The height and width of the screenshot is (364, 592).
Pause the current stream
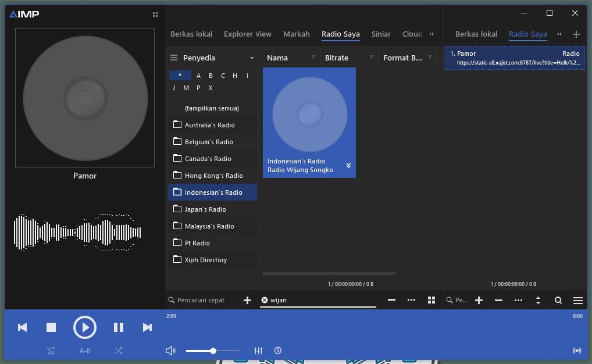tap(119, 327)
